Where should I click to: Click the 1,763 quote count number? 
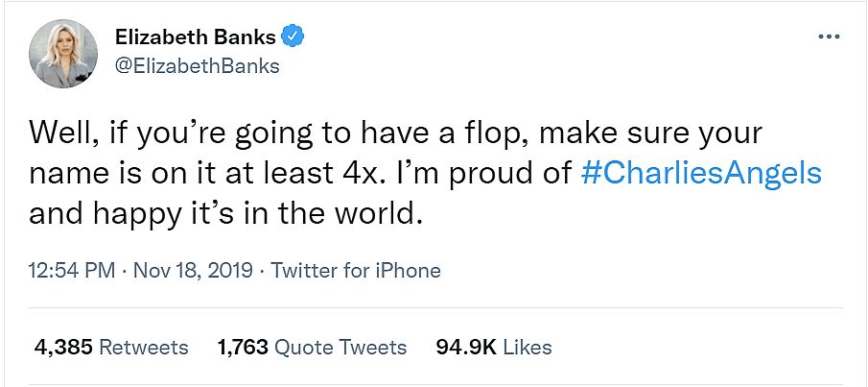click(244, 347)
